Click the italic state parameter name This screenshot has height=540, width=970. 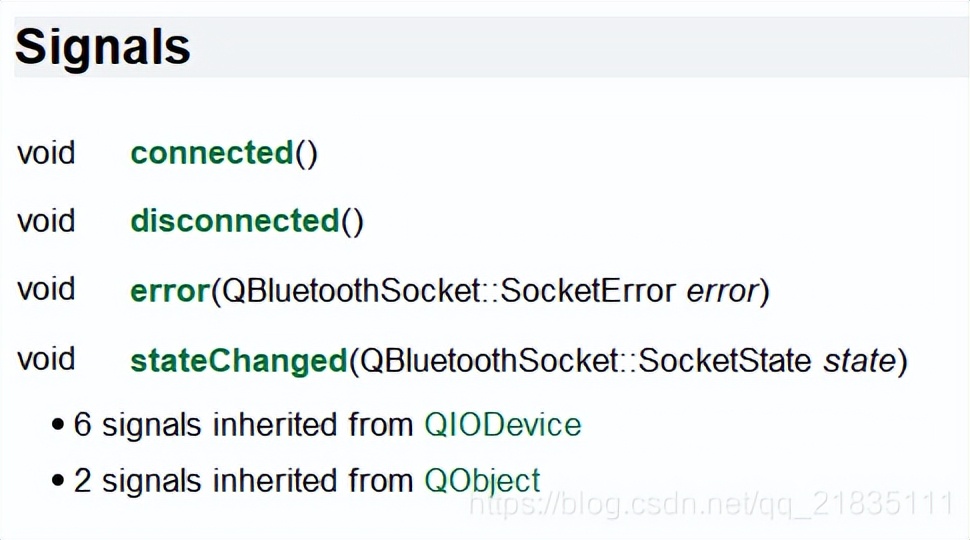[857, 360]
